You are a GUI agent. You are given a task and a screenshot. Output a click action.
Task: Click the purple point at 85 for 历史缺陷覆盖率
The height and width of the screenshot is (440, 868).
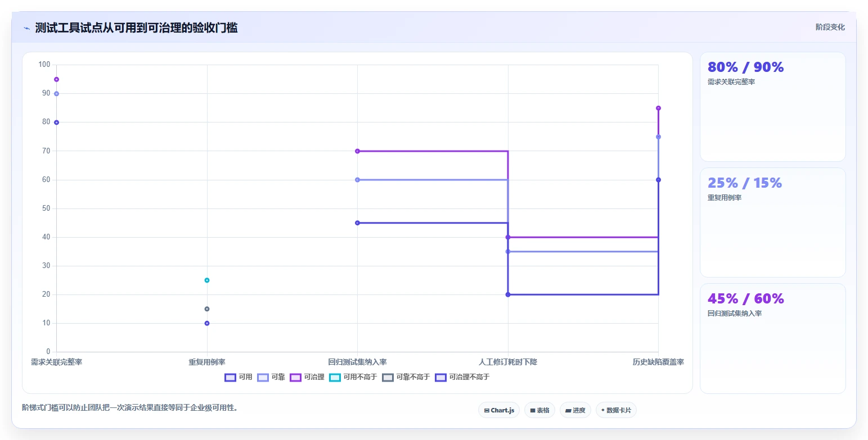point(658,108)
